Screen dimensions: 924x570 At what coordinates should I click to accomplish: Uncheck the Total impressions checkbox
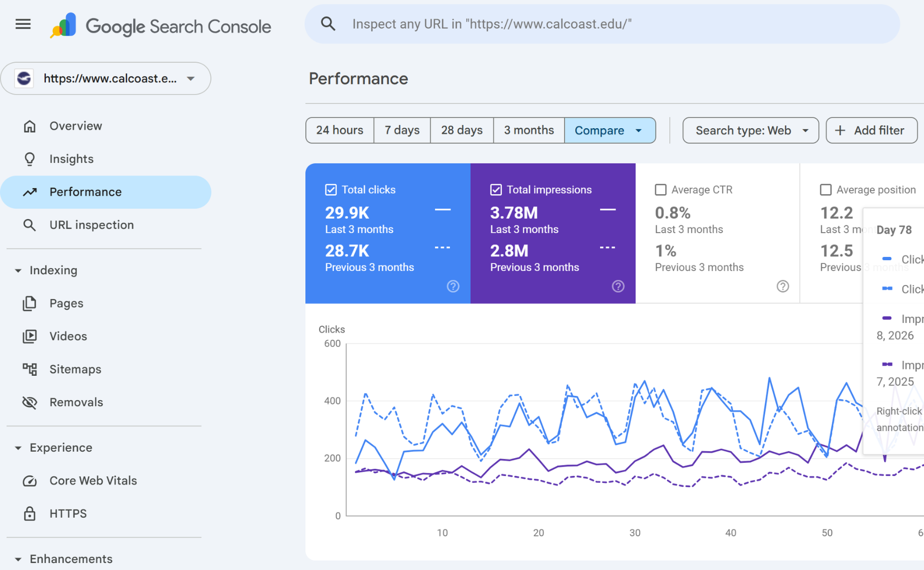tap(496, 190)
